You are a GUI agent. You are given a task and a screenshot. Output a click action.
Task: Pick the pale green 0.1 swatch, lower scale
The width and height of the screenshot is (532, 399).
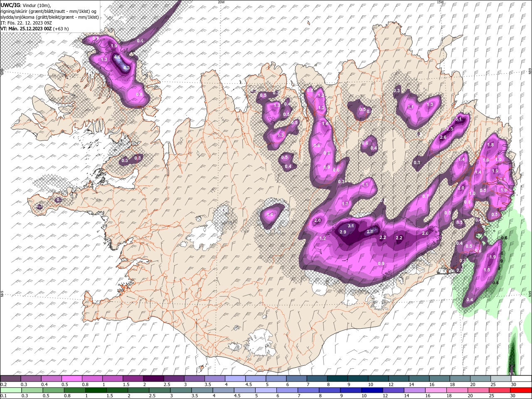(x=10, y=390)
